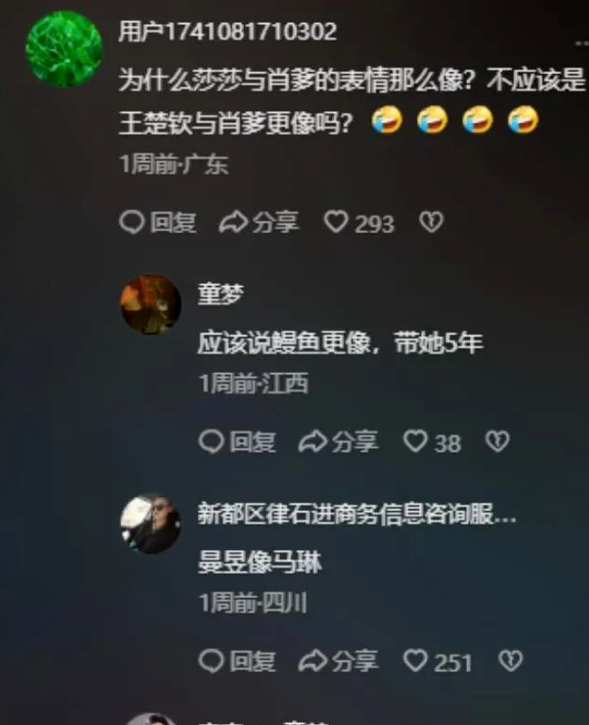Share 童梦's reply comment
Viewport: 589px width, 725px height.
tap(338, 442)
